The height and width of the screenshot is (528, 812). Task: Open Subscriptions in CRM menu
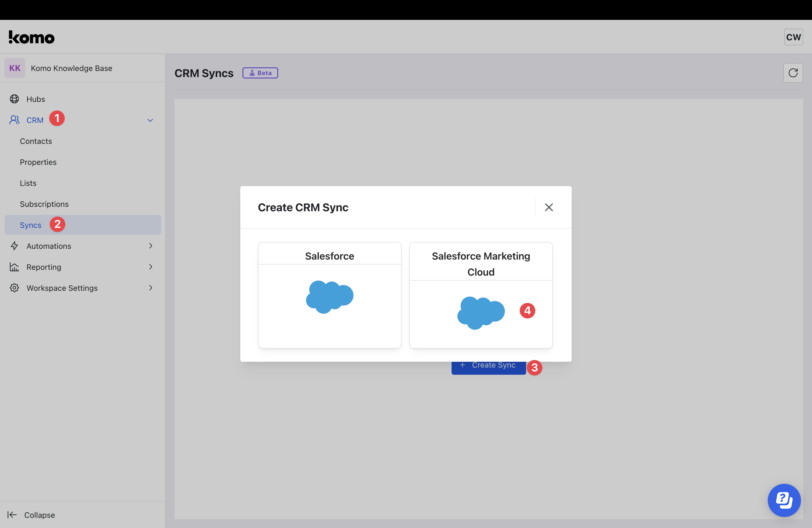point(44,204)
